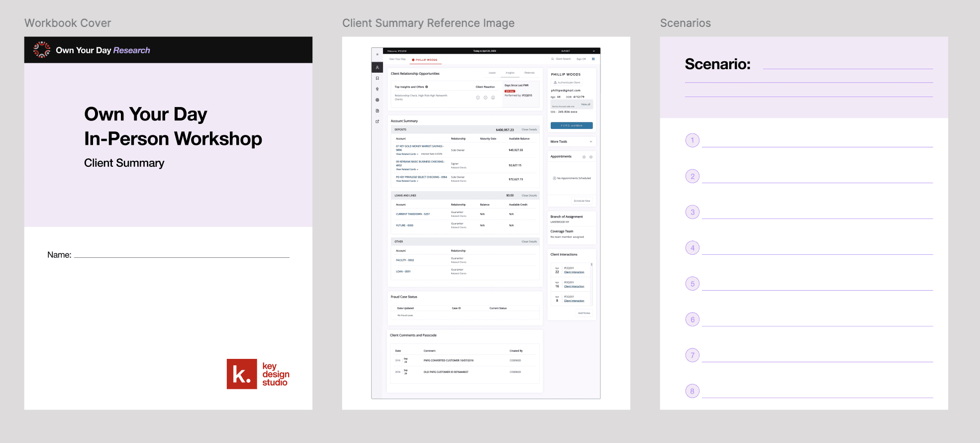Select the Scenarios frame label
This screenshot has height=443, width=980.
(685, 23)
